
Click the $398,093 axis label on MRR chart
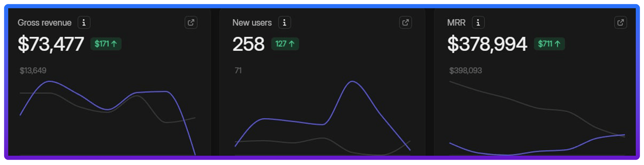(x=466, y=71)
